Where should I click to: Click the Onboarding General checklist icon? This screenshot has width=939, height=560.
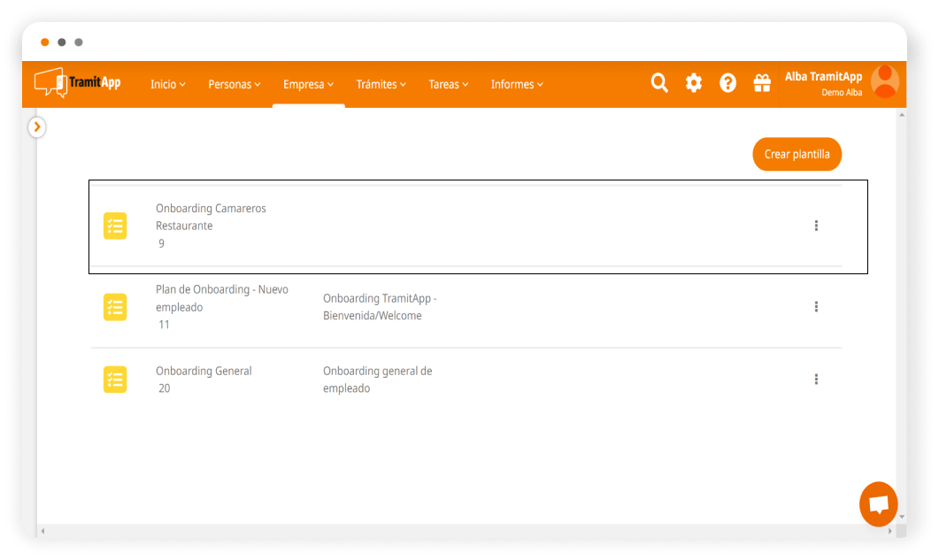pos(115,380)
